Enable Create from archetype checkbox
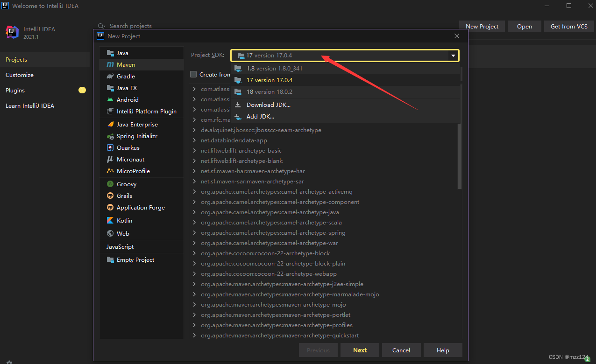 pos(193,74)
